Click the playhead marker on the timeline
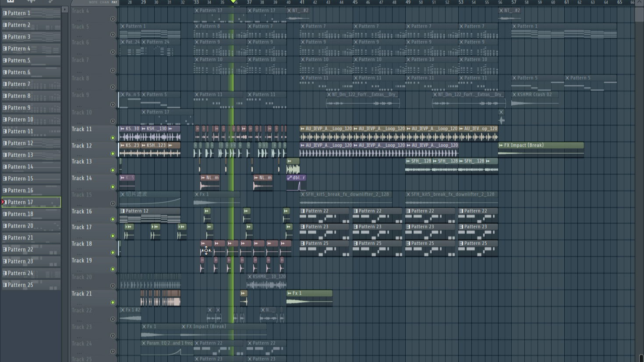 [233, 2]
